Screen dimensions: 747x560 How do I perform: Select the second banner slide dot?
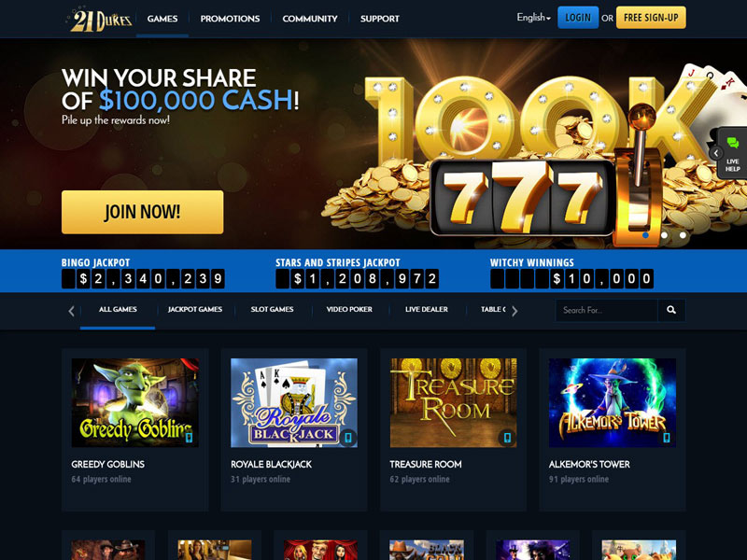[x=664, y=235]
